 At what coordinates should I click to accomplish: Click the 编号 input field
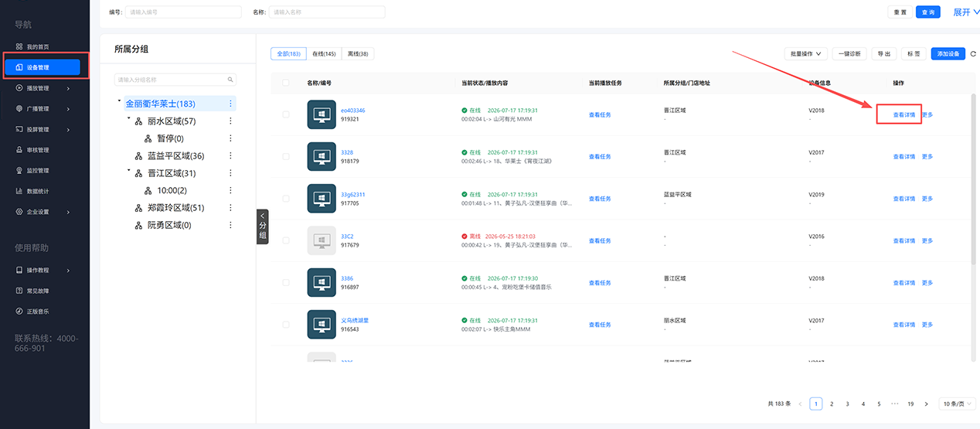(185, 12)
